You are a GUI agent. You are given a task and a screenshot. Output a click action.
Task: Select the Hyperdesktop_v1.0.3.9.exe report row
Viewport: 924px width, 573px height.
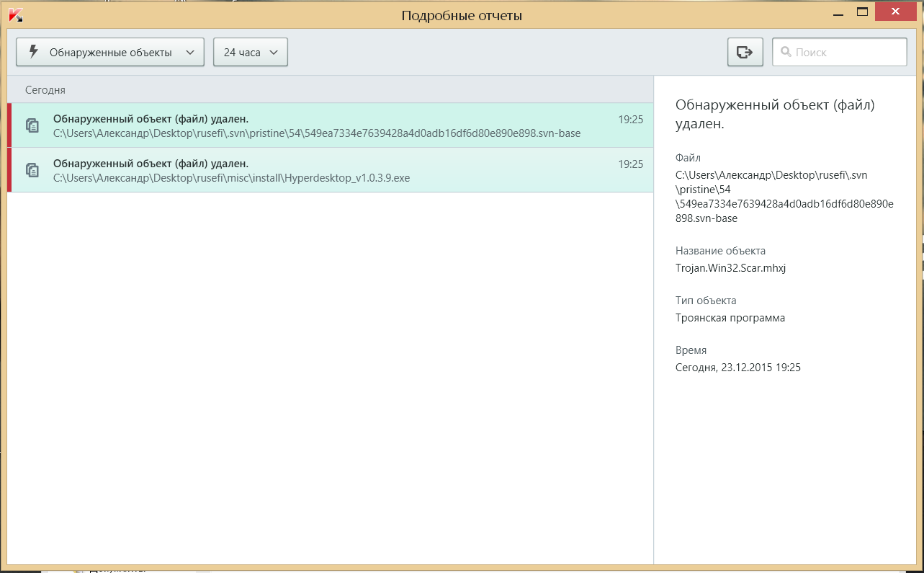pos(331,170)
